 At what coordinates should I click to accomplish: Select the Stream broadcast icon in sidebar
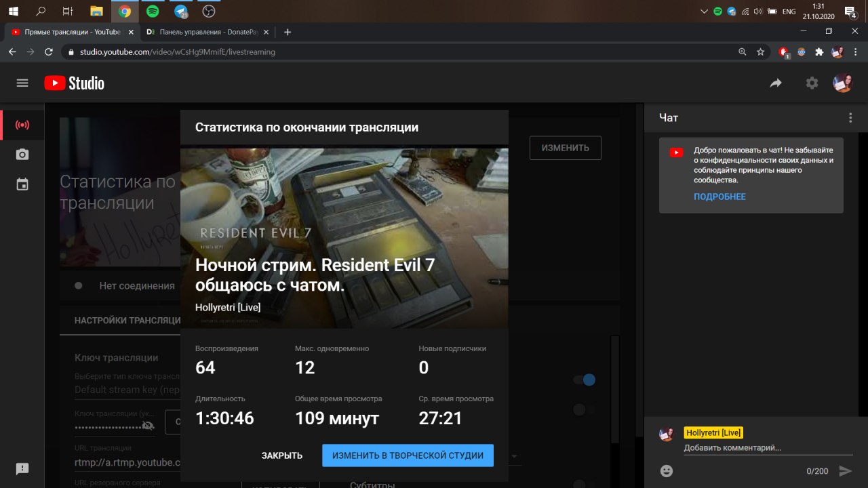[x=22, y=125]
